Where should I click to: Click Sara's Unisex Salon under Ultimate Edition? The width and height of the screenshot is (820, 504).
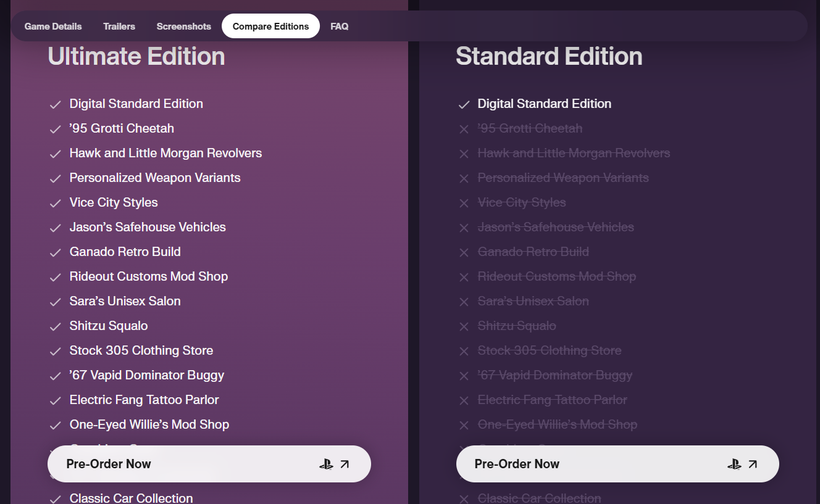click(x=125, y=301)
